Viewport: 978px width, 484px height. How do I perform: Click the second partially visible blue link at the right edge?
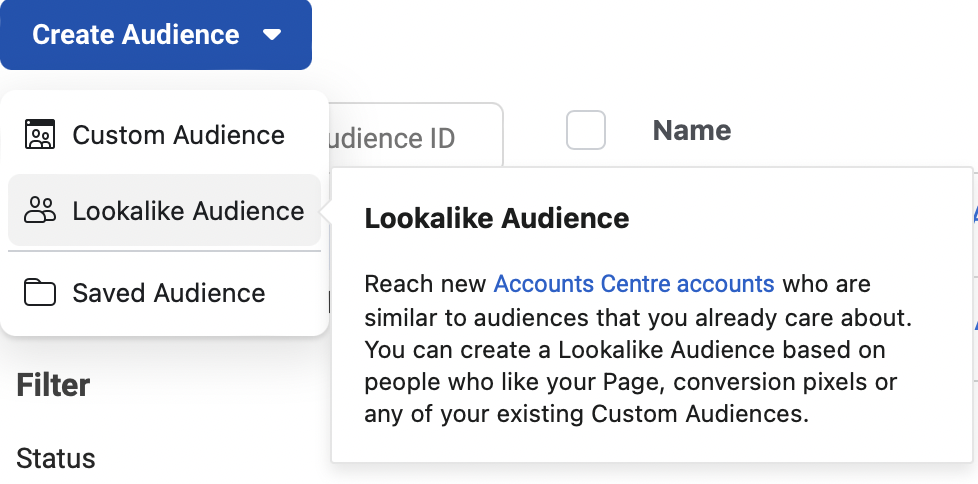pos(974,324)
